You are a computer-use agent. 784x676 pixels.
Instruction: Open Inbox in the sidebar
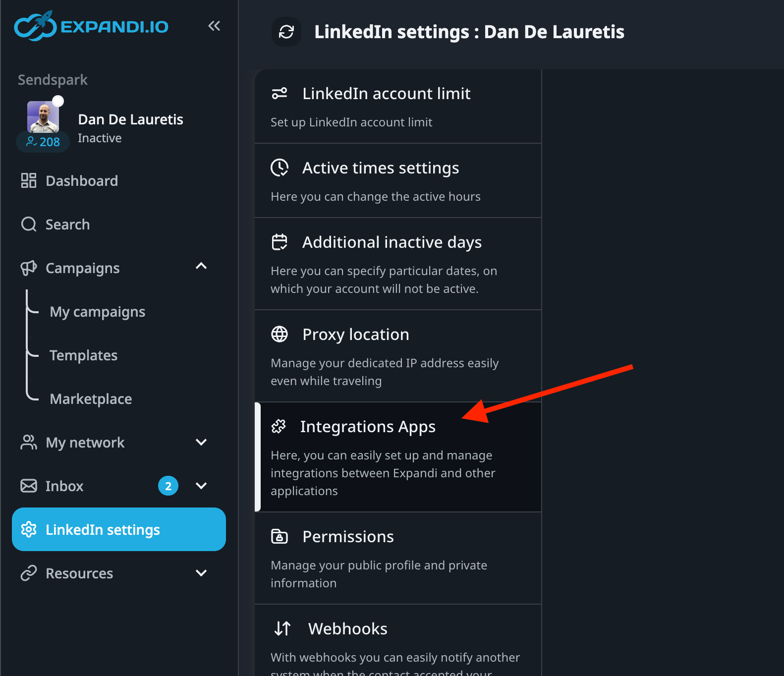(x=119, y=486)
